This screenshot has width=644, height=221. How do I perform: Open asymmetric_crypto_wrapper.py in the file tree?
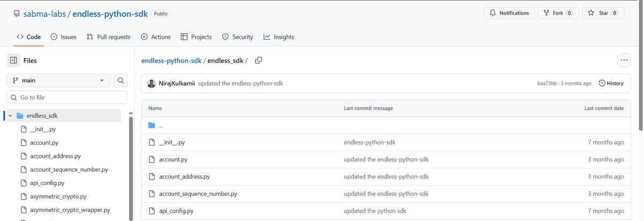[70, 210]
